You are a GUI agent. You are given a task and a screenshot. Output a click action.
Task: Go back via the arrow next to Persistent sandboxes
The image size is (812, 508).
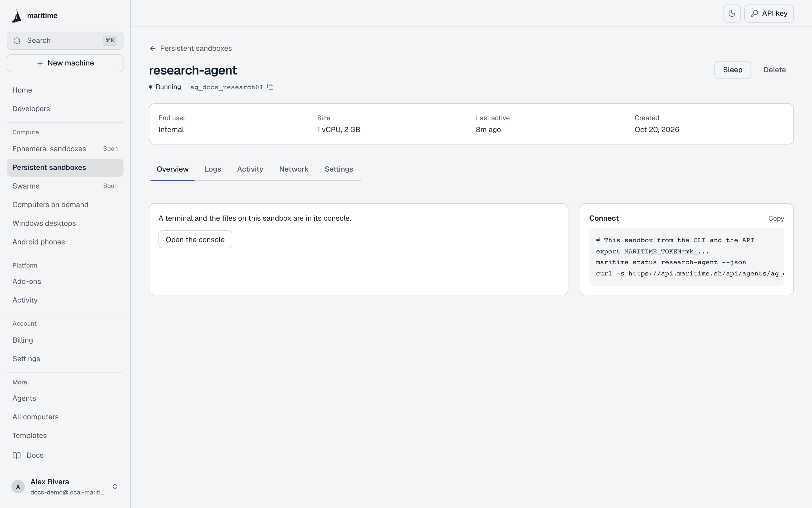153,48
